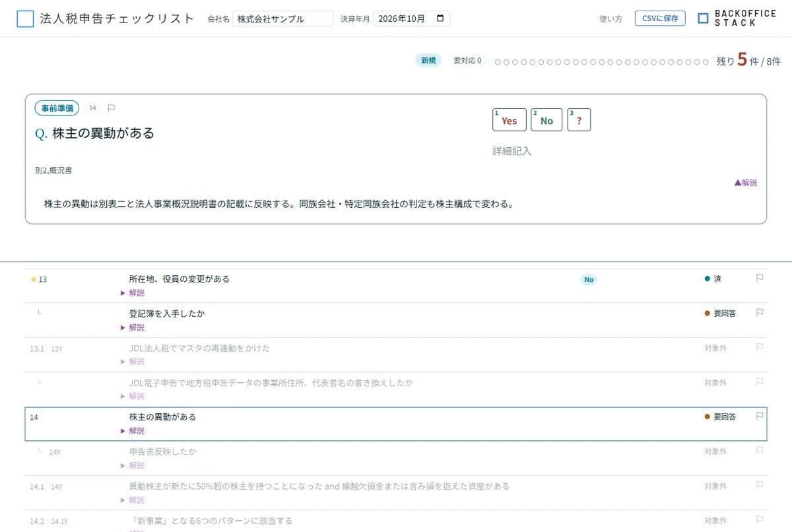792x532 pixels.
Task: Click the square app logo beside 法人税申告チェックリスト
Action: pos(25,19)
